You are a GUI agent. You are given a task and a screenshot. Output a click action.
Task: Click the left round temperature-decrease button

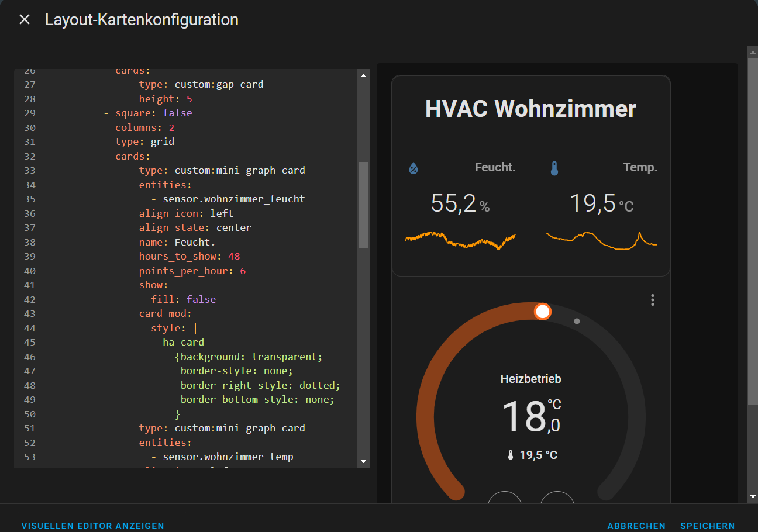[x=505, y=498]
